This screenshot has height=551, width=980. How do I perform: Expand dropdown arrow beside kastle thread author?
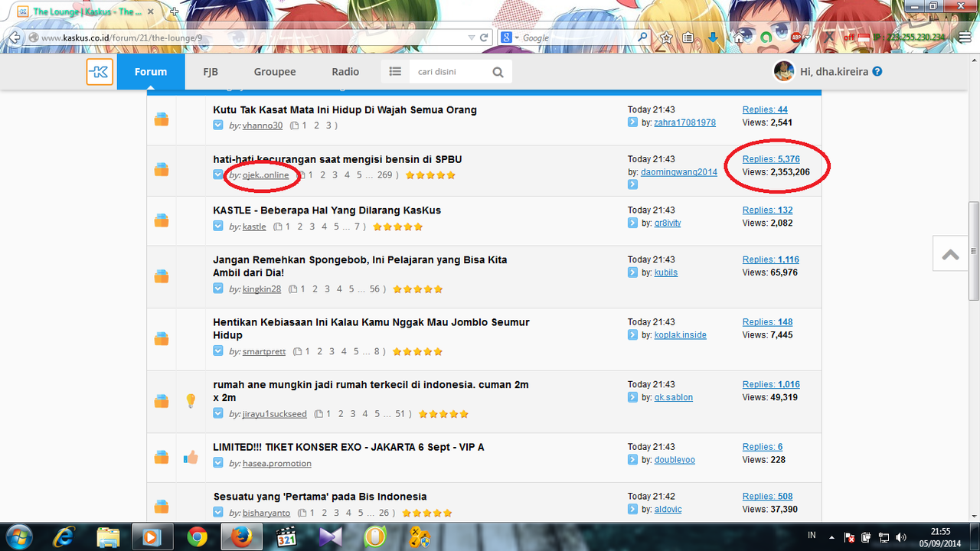coord(218,227)
